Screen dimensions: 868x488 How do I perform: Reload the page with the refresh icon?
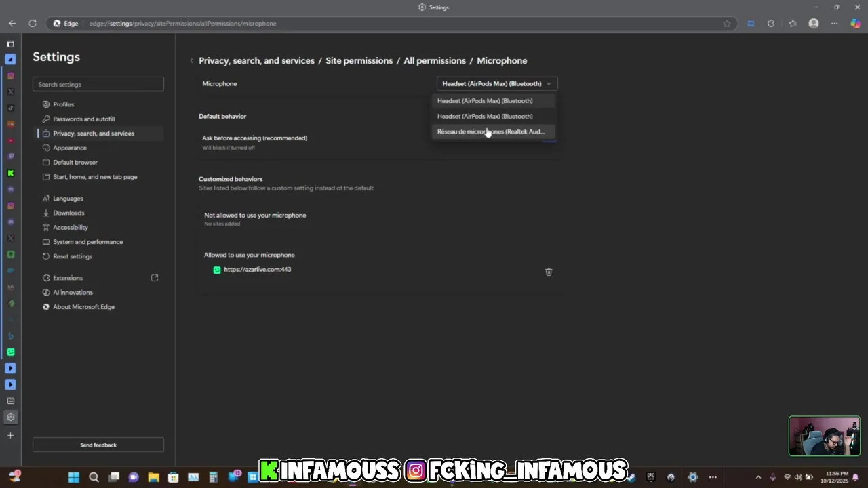[x=32, y=23]
